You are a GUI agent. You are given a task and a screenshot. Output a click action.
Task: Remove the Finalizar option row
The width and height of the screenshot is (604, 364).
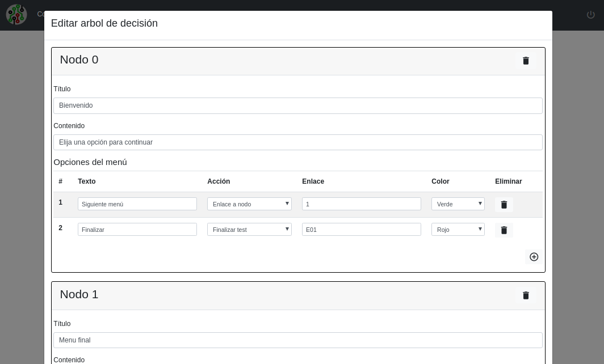pyautogui.click(x=504, y=230)
